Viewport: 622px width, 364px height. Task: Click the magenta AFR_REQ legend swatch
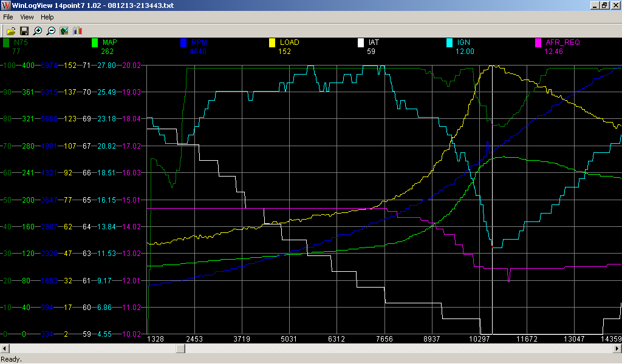pos(538,43)
